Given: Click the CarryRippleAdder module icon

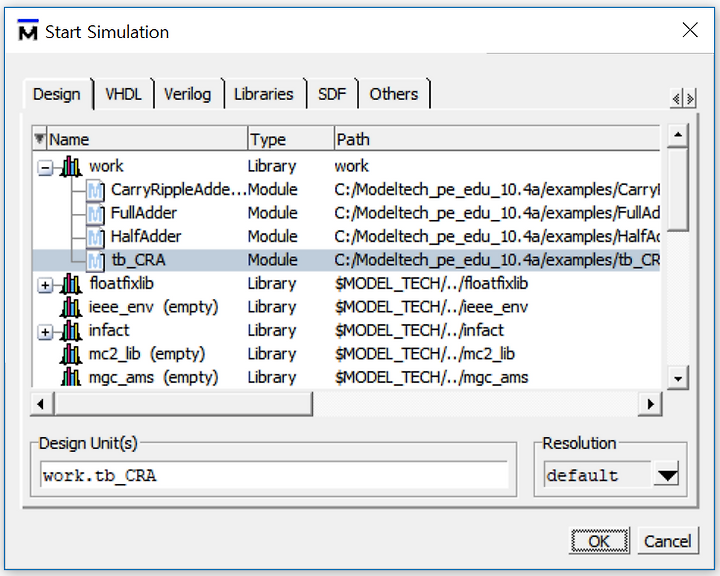Looking at the screenshot, I should [x=95, y=190].
